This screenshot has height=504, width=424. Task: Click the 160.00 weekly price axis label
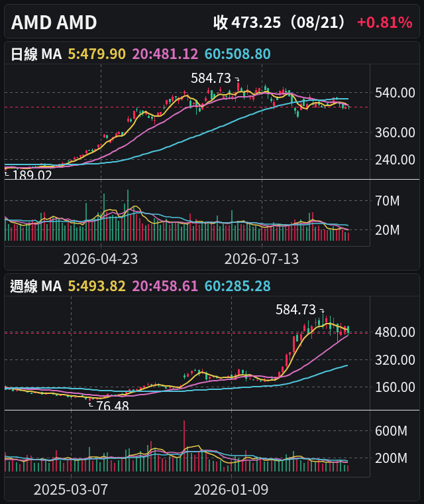(x=395, y=387)
